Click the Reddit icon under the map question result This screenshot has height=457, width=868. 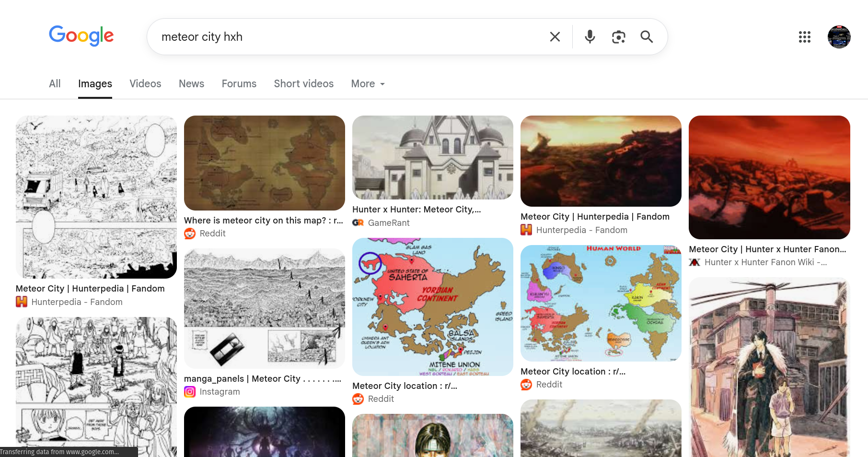coord(190,234)
